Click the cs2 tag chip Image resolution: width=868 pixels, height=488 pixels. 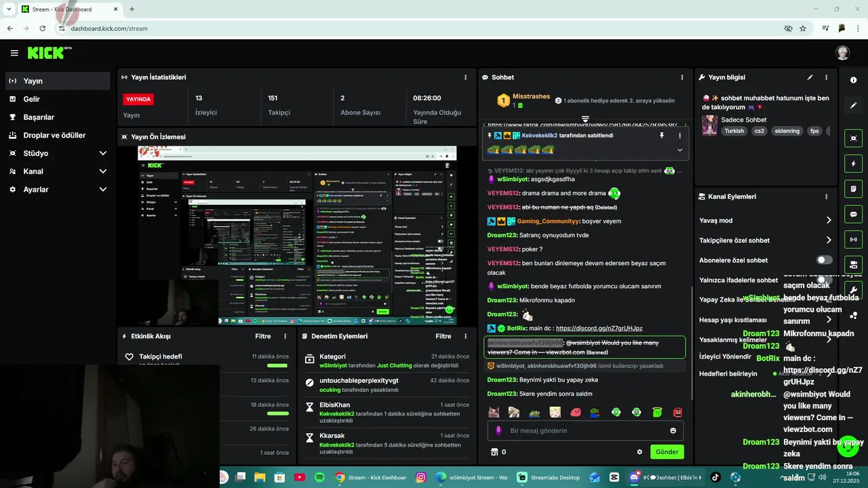click(x=759, y=131)
